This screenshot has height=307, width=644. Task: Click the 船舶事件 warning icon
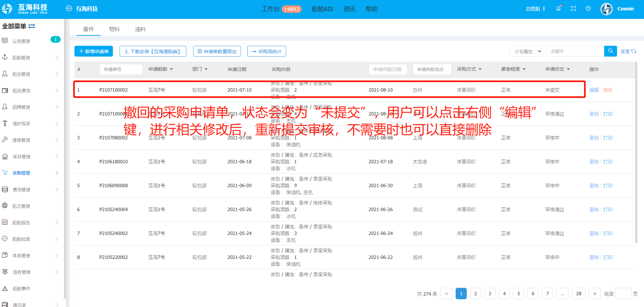[x=5, y=288]
